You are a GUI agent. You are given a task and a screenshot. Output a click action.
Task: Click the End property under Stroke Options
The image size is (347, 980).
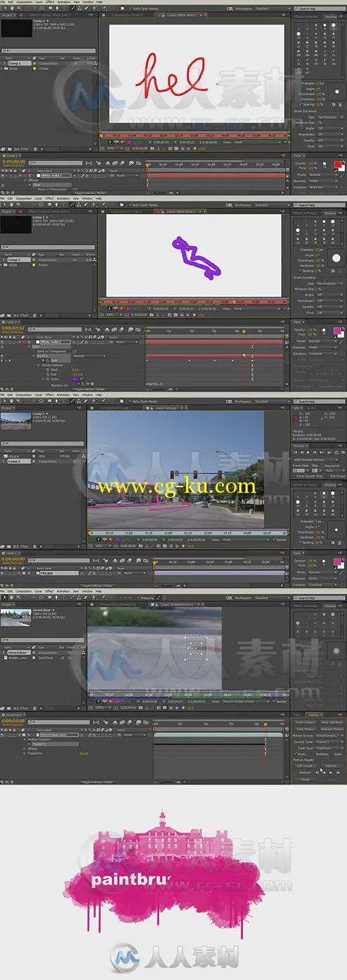click(54, 374)
